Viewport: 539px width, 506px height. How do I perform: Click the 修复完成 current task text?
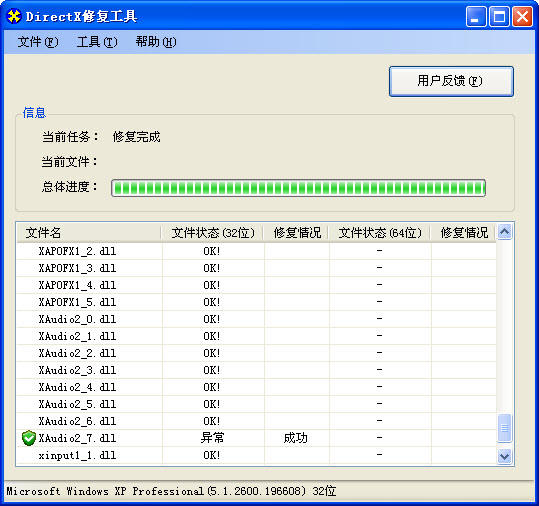[136, 137]
